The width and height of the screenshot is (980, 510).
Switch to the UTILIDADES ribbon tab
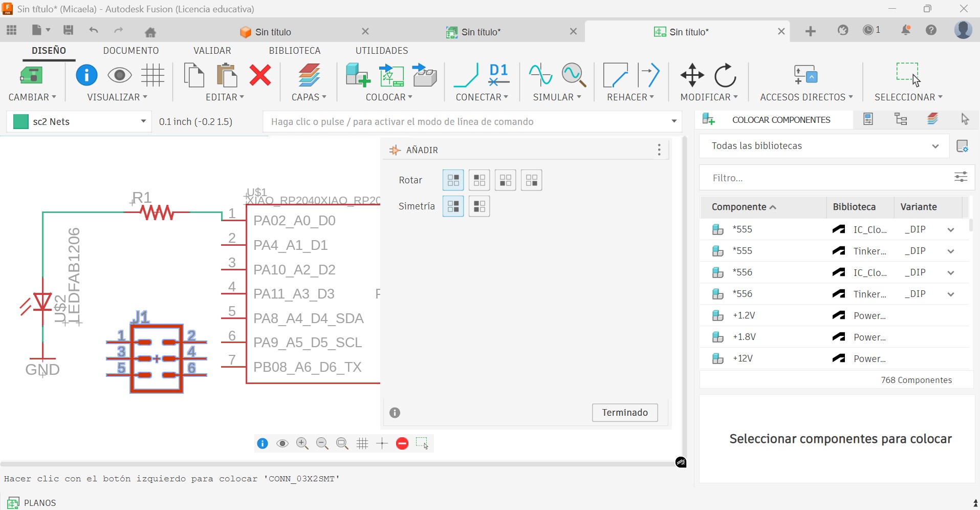pos(382,51)
